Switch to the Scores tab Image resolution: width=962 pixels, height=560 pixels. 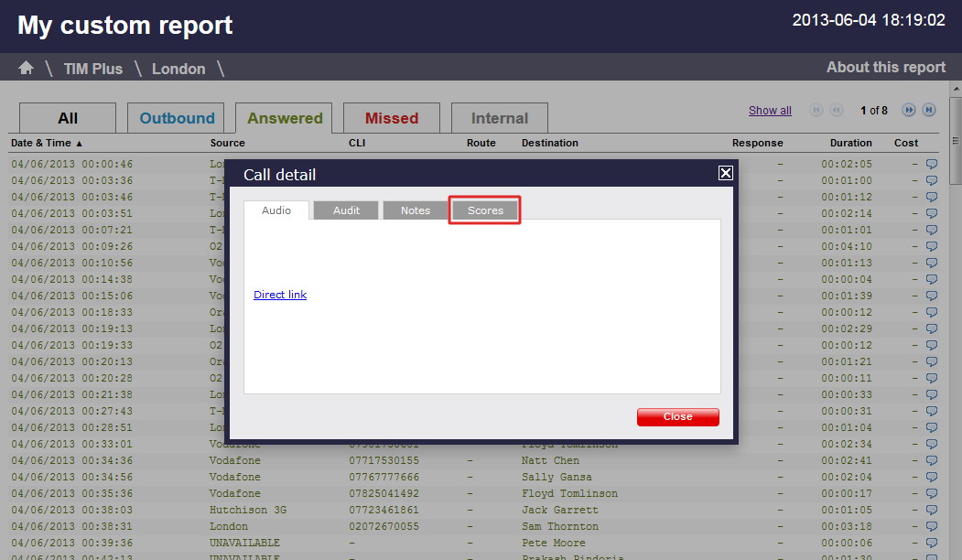pos(485,210)
